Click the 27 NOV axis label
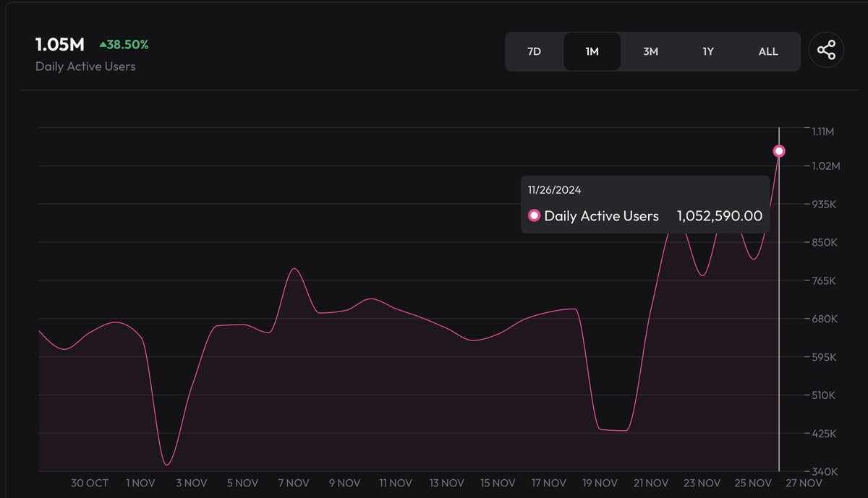This screenshot has width=868, height=498. [x=804, y=483]
